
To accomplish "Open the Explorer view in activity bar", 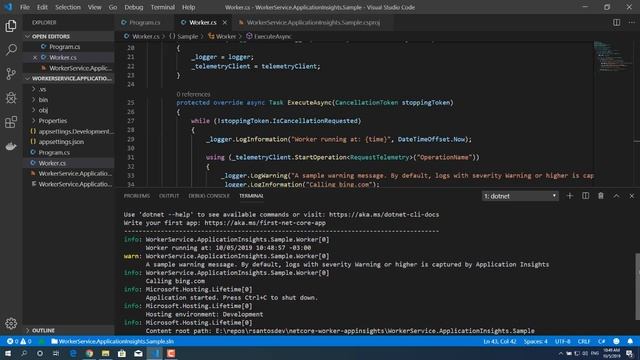I will [x=11, y=26].
